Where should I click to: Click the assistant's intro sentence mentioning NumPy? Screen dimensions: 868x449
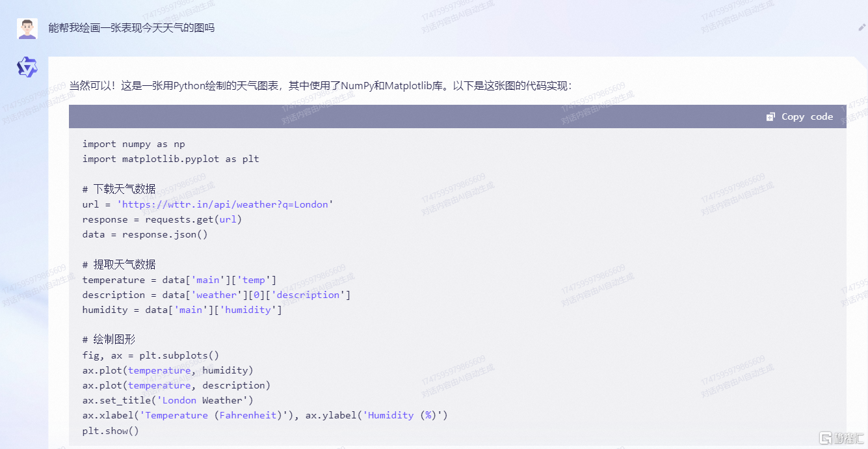pos(321,86)
